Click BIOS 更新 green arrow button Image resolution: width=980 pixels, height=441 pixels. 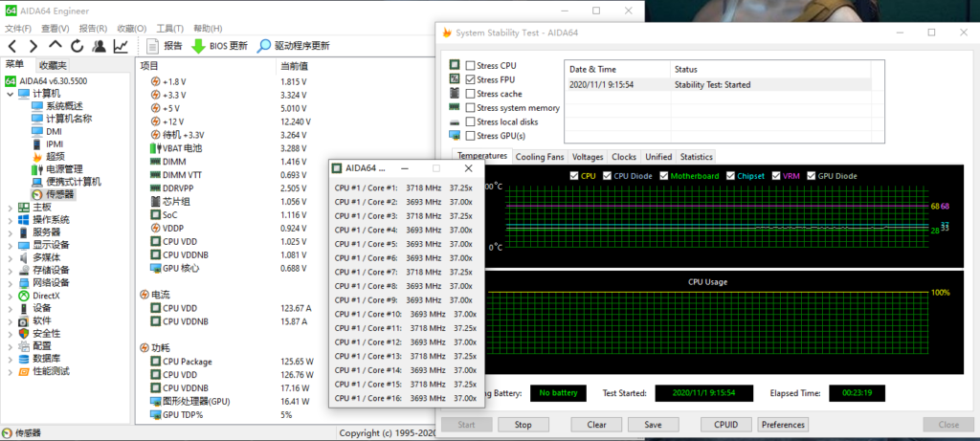(x=219, y=46)
